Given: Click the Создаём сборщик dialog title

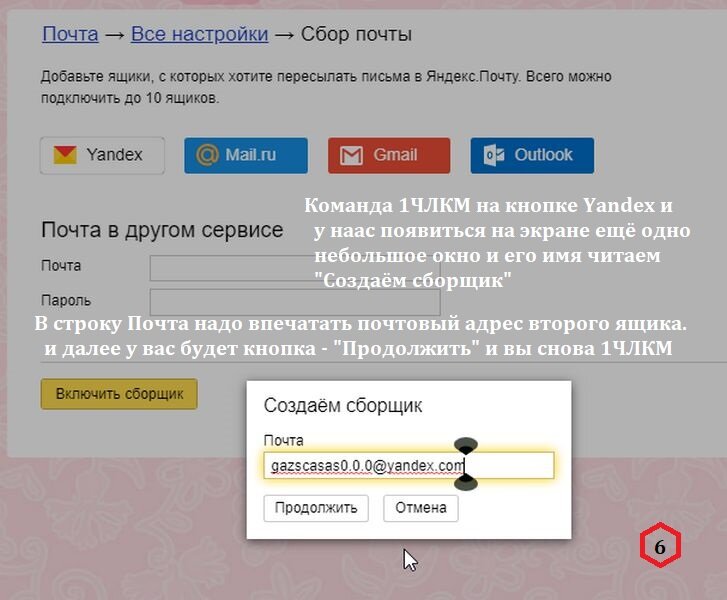Looking at the screenshot, I should [343, 406].
